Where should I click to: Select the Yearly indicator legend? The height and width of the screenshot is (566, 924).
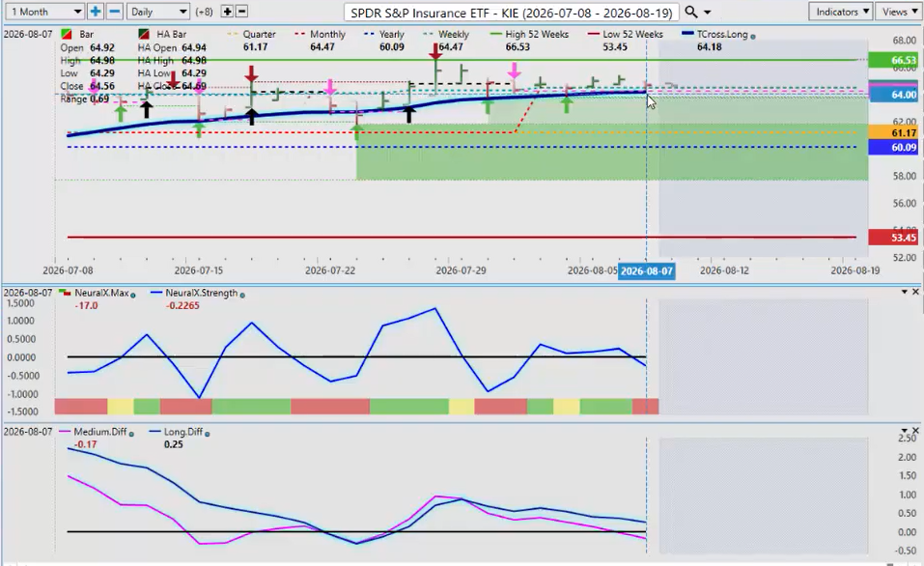384,34
